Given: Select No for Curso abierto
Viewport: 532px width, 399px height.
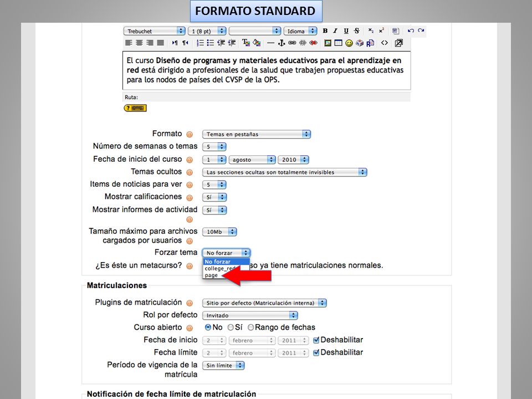Looking at the screenshot, I should (208, 328).
